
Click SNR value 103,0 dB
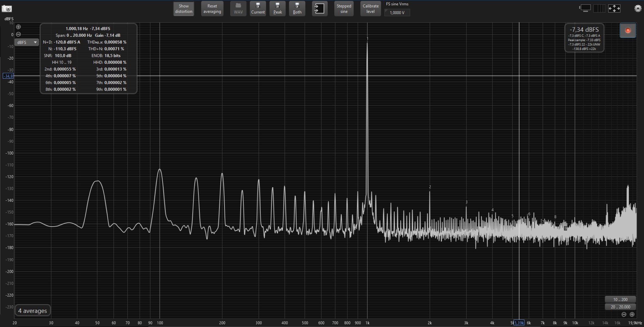coord(63,56)
